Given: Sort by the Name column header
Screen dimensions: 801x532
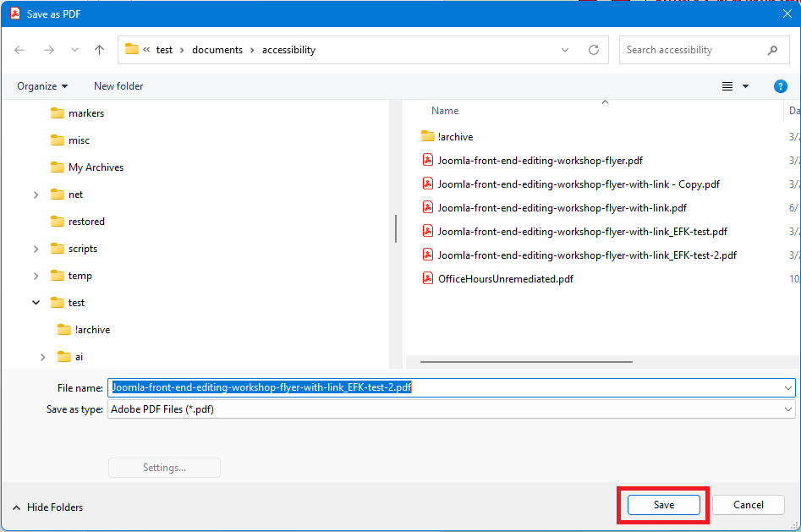Looking at the screenshot, I should (445, 111).
